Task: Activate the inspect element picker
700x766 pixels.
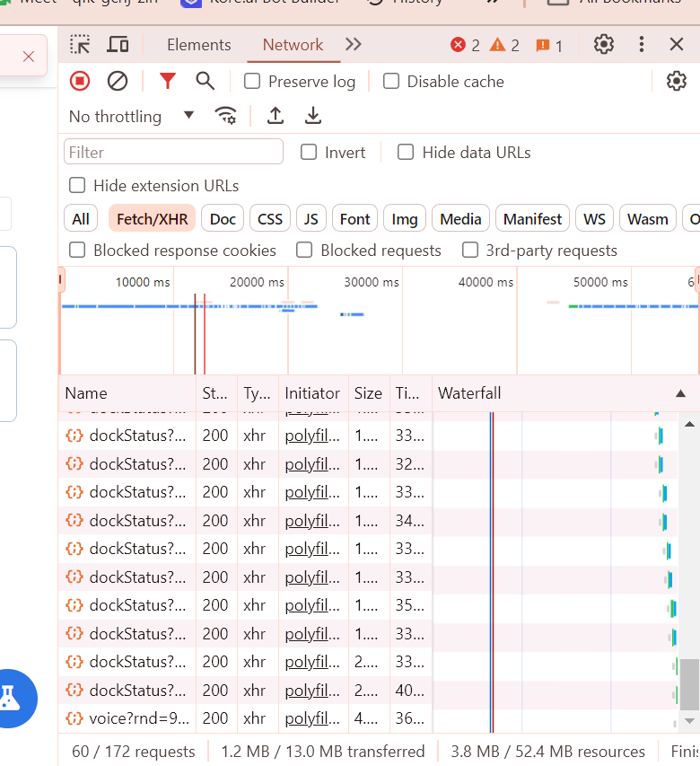Action: click(81, 45)
